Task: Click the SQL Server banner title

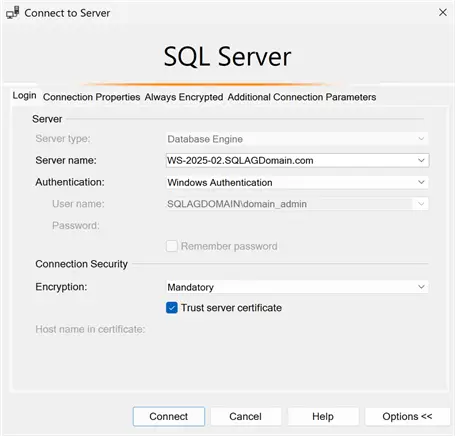Action: (227, 57)
